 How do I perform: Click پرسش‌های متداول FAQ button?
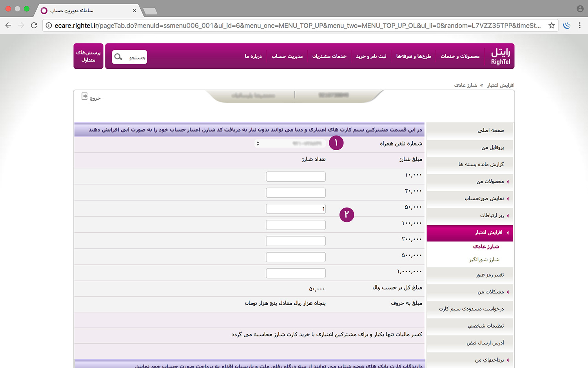88,56
